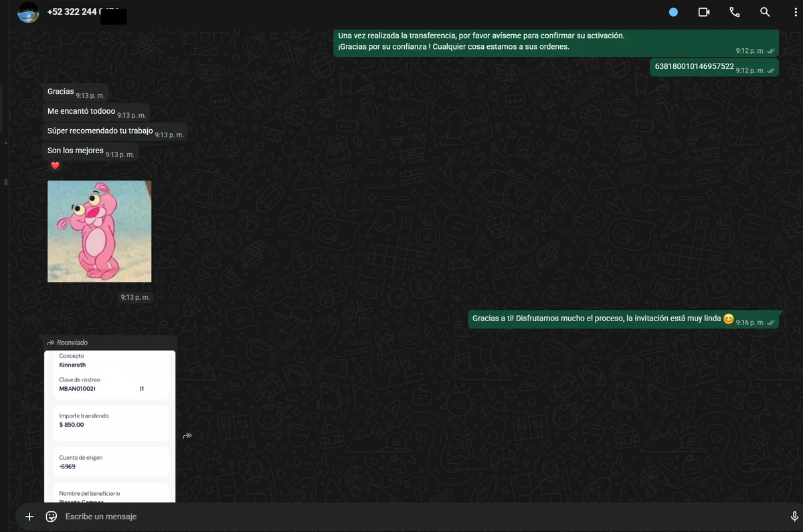Open the three-dot chat menu

(794, 12)
